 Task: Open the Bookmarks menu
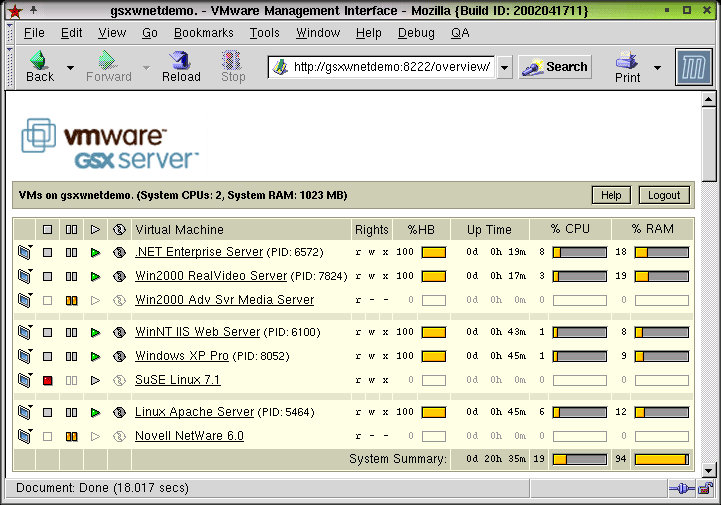pos(204,33)
